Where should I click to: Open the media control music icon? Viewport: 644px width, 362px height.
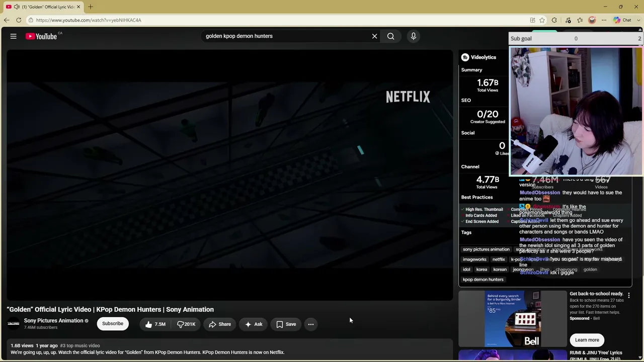[x=568, y=20]
